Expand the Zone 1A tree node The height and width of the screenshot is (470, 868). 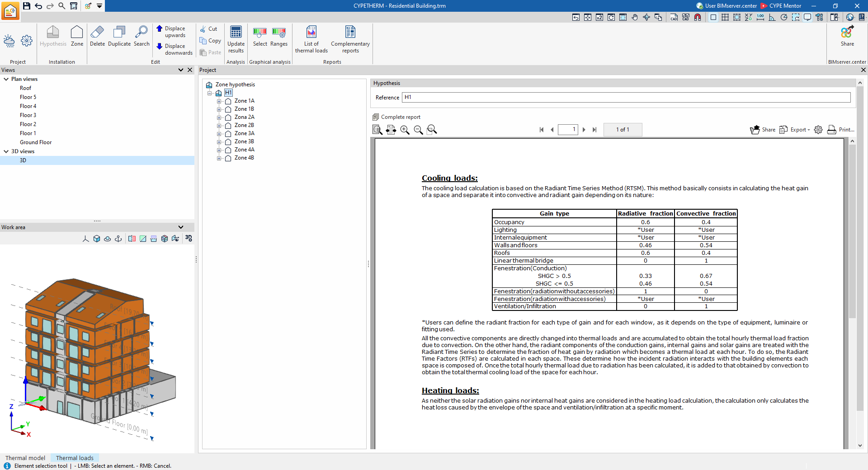219,101
